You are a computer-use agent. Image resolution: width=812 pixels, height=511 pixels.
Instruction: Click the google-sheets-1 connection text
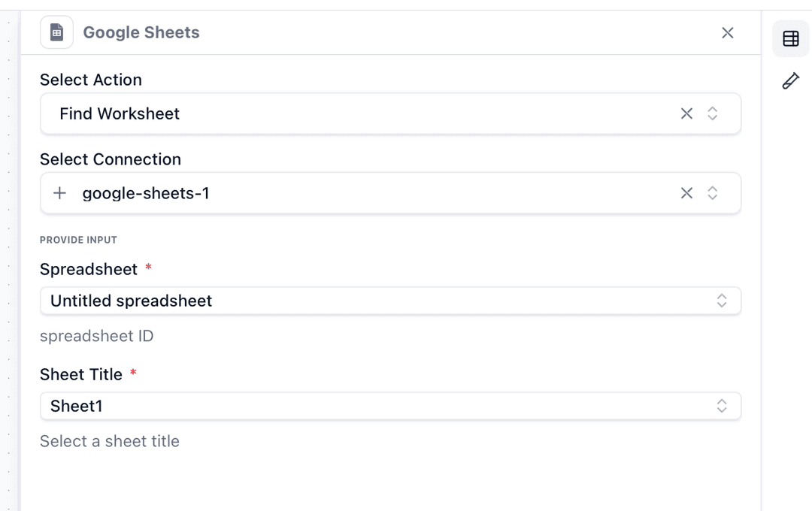pos(146,193)
